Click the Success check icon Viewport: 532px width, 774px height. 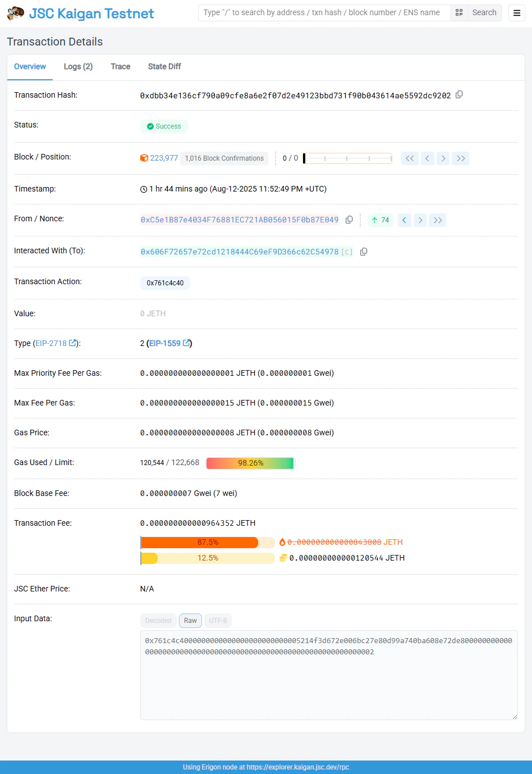(x=150, y=126)
